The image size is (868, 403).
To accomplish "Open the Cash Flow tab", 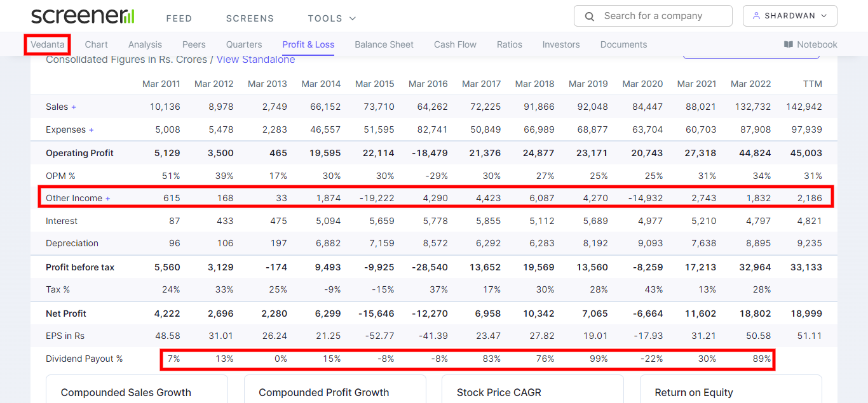I will coord(455,44).
